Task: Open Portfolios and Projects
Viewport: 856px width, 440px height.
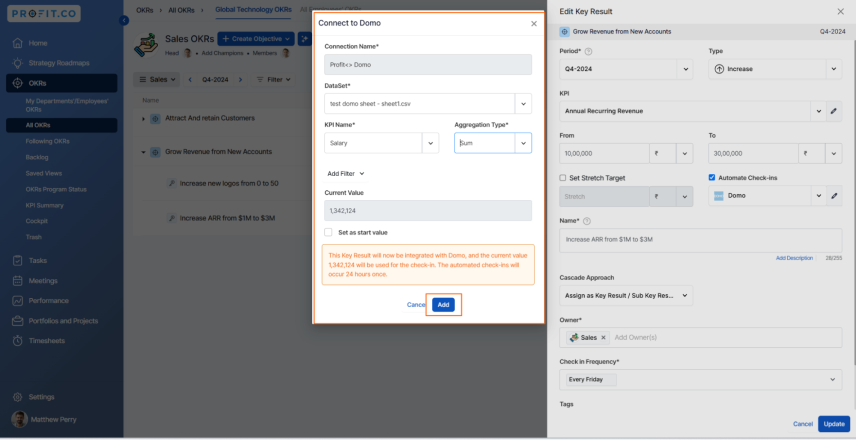Action: (56, 321)
